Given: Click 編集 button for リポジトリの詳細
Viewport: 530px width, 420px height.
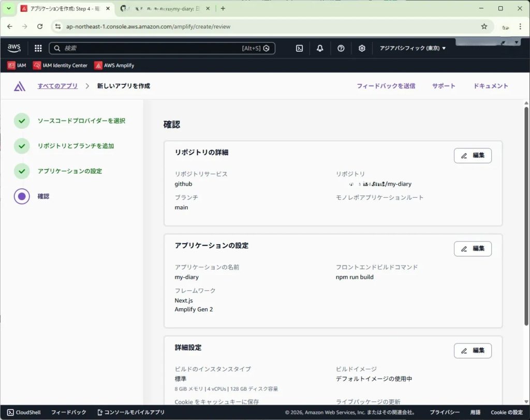Looking at the screenshot, I should point(473,156).
